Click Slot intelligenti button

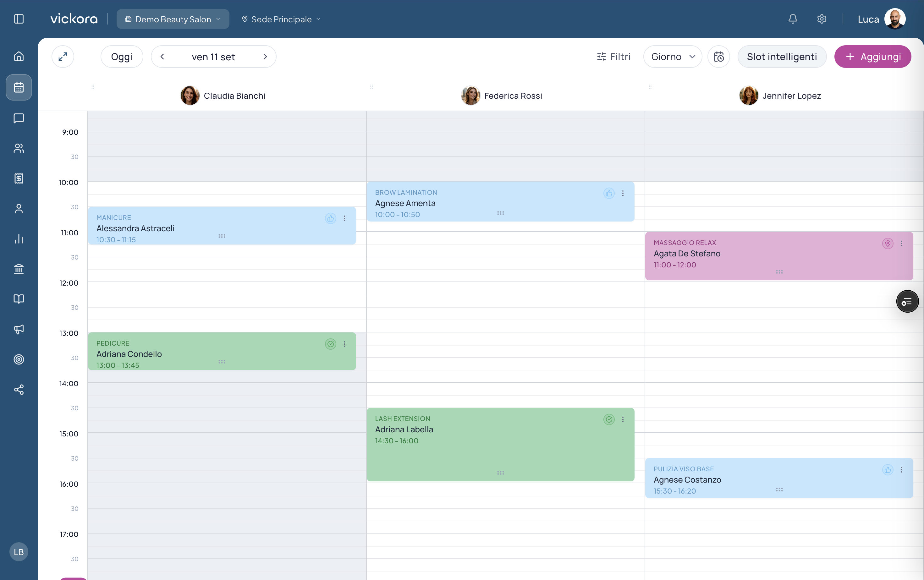coord(782,57)
